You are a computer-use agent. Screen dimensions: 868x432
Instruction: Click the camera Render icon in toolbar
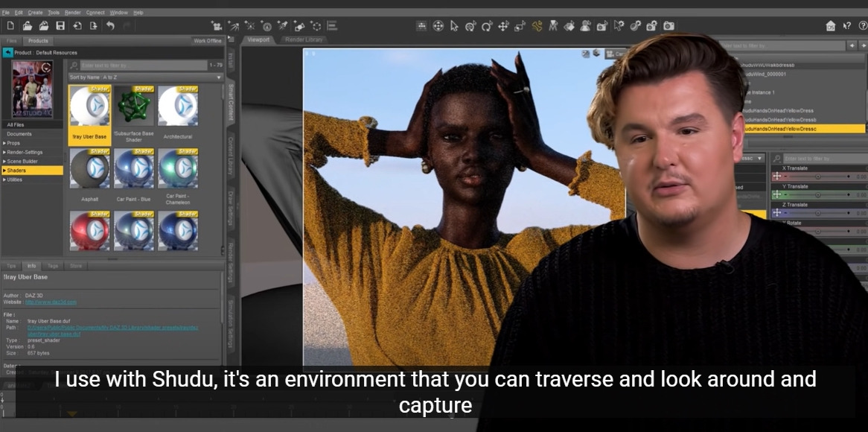point(668,26)
